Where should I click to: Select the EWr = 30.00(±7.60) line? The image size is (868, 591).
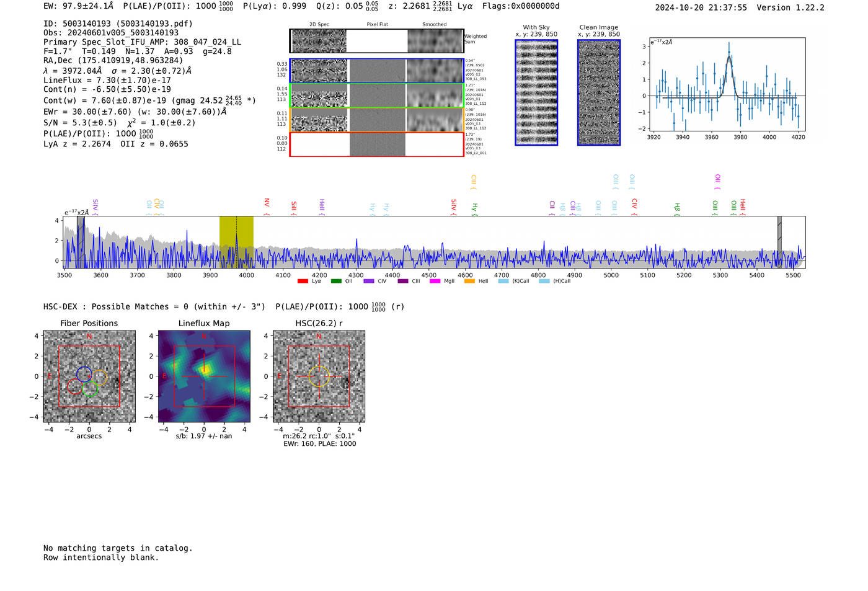point(135,112)
